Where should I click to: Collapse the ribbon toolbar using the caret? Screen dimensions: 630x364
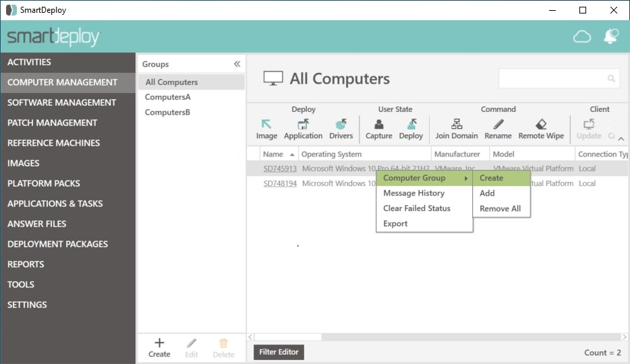(621, 139)
